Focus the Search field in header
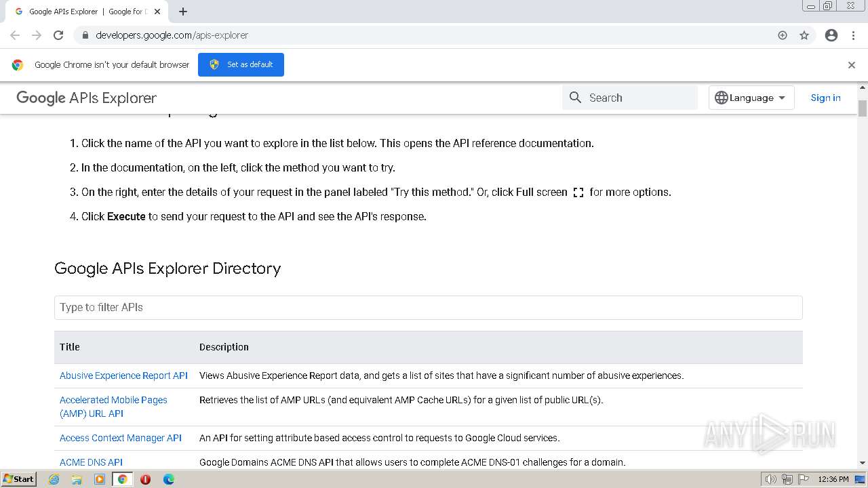The width and height of the screenshot is (868, 488). click(630, 98)
